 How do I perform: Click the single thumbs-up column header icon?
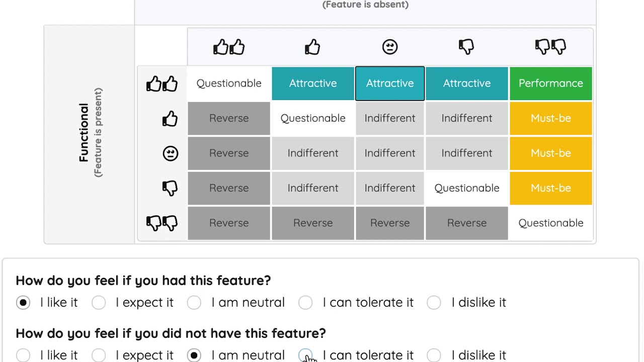click(x=312, y=47)
